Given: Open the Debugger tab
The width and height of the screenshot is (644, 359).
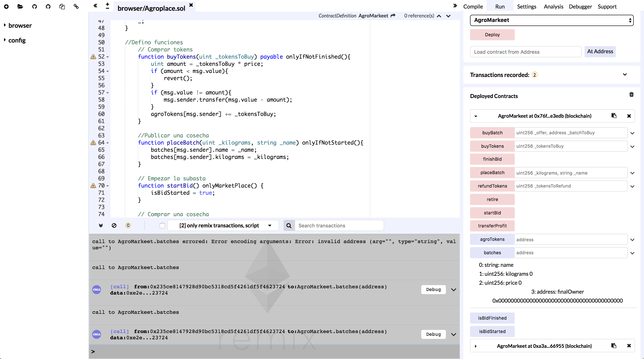Looking at the screenshot, I should coord(580,6).
